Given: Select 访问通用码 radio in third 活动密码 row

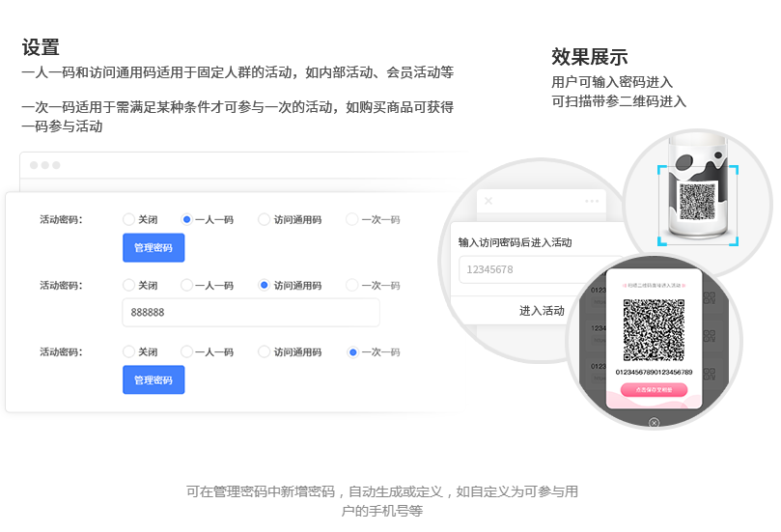Looking at the screenshot, I should coord(264,351).
